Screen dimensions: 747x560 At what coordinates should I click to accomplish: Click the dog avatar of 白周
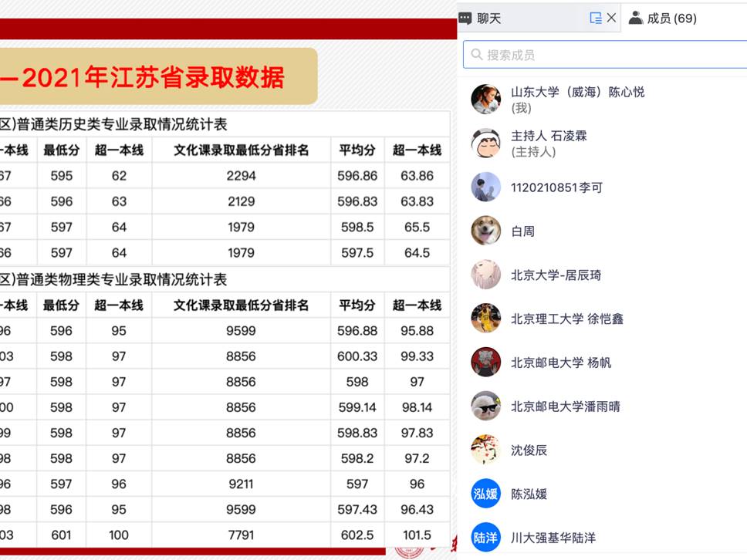tap(485, 231)
